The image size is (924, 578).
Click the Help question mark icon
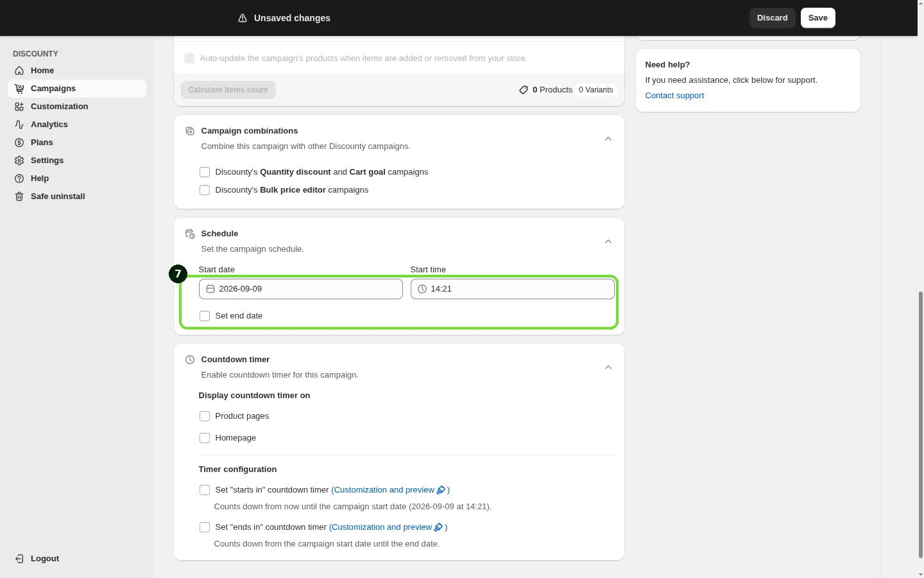coord(19,179)
